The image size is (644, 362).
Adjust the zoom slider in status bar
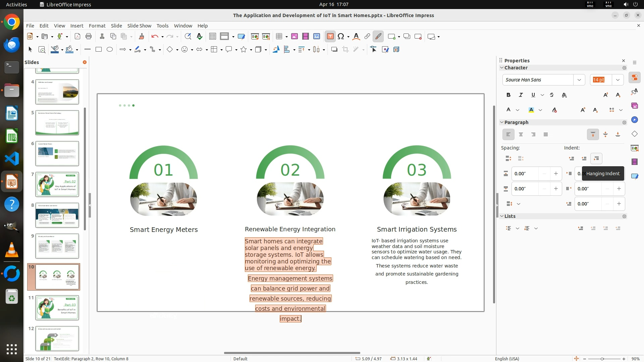pyautogui.click(x=602, y=359)
